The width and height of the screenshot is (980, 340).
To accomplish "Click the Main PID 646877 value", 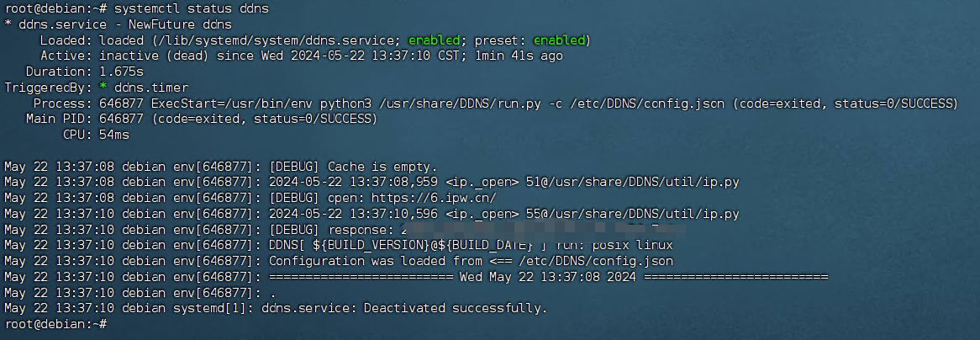I will pos(121,119).
